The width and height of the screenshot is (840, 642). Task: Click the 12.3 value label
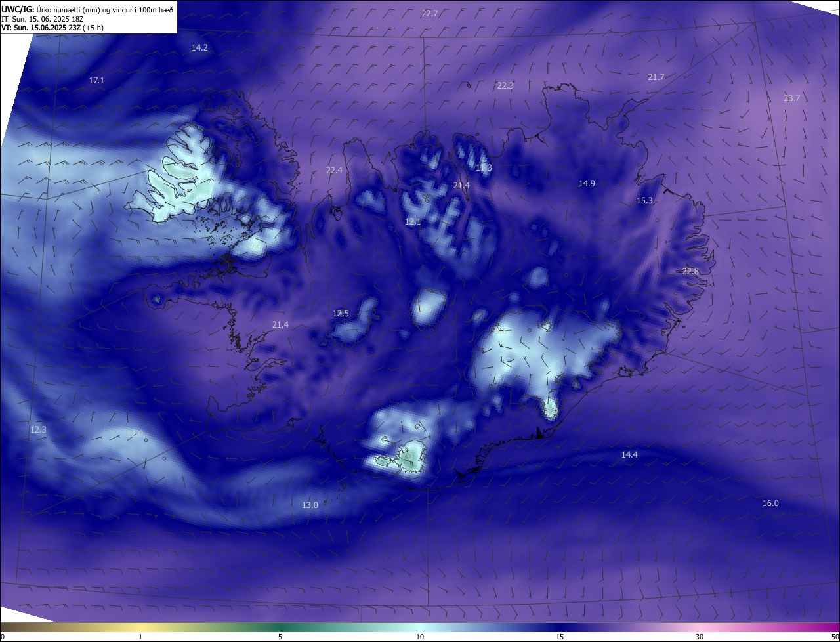coord(38,429)
